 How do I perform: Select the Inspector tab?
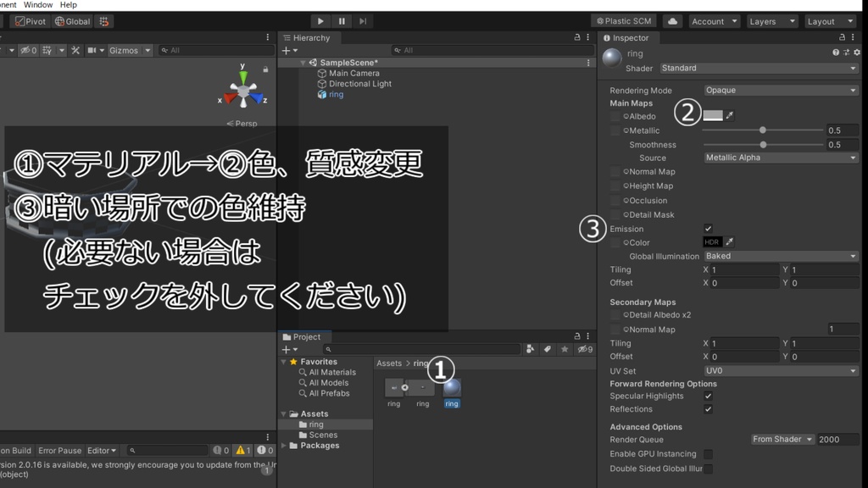pos(626,37)
